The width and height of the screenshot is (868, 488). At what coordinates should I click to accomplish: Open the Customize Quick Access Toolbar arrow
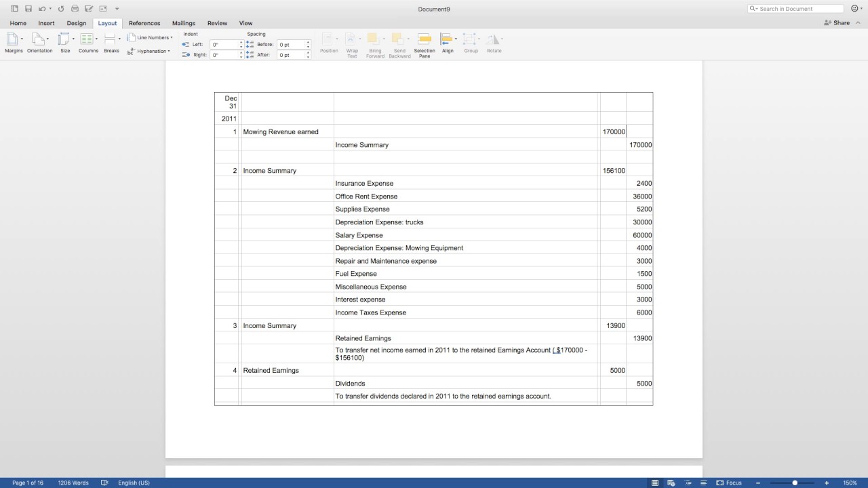point(117,9)
